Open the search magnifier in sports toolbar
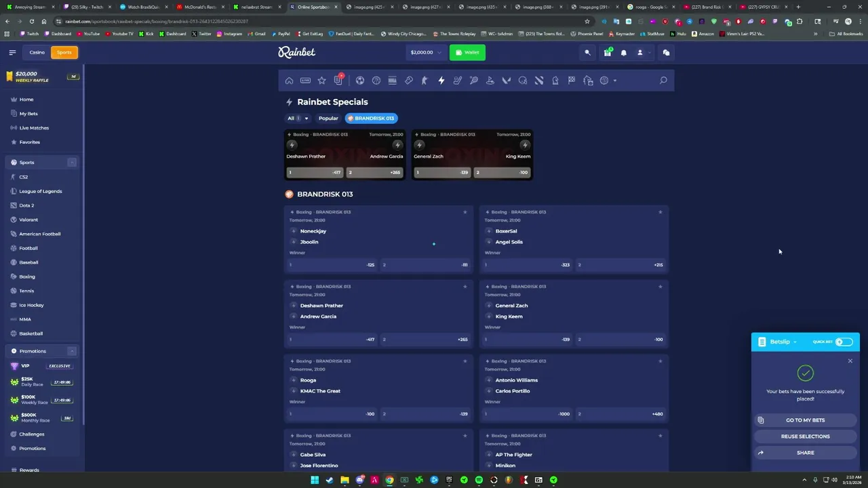The image size is (868, 488). (663, 81)
